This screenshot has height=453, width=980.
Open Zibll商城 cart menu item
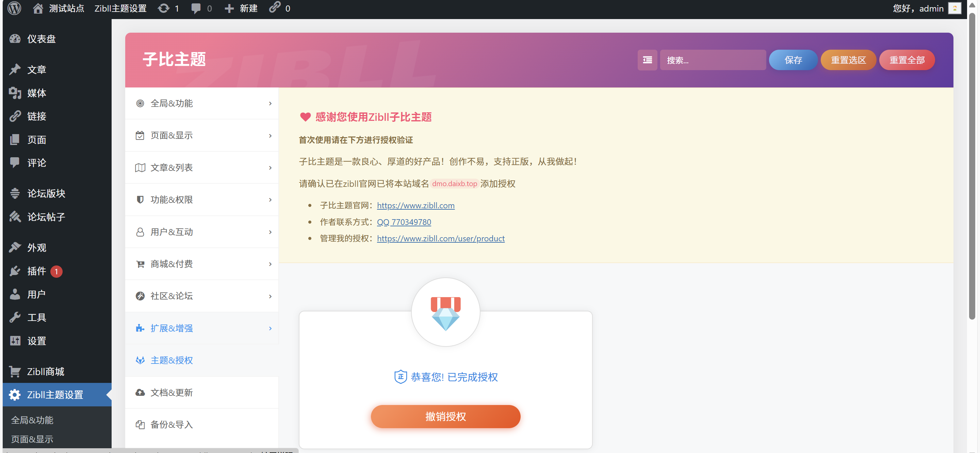click(45, 372)
